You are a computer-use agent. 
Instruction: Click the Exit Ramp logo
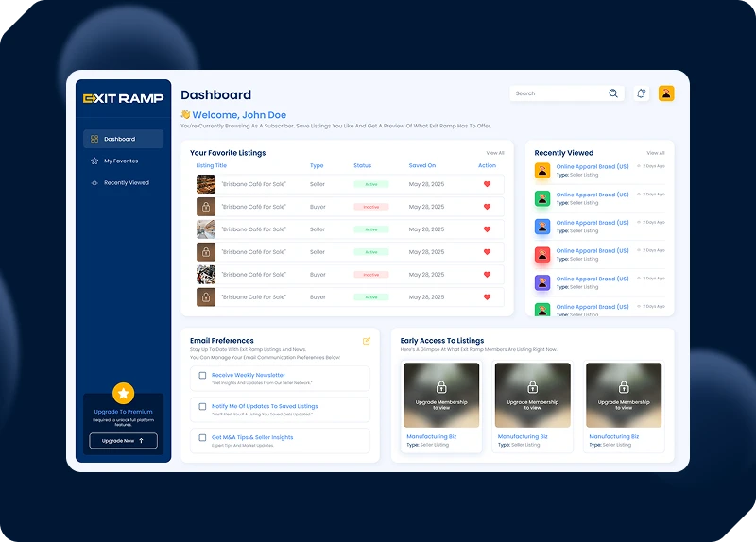pyautogui.click(x=124, y=98)
